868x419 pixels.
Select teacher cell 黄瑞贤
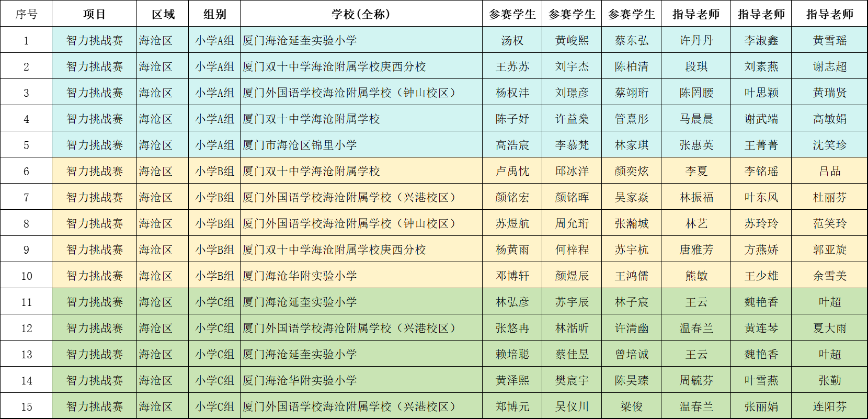coord(830,93)
